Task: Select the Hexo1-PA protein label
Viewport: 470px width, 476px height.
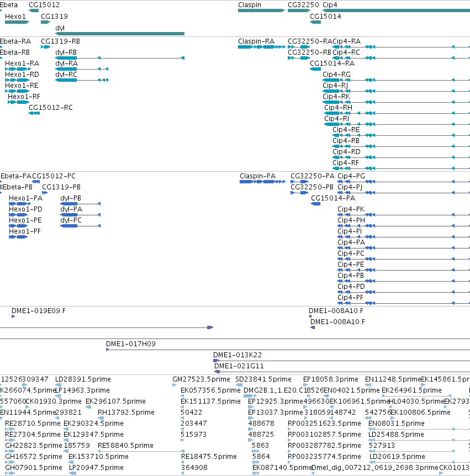Action: (x=26, y=198)
